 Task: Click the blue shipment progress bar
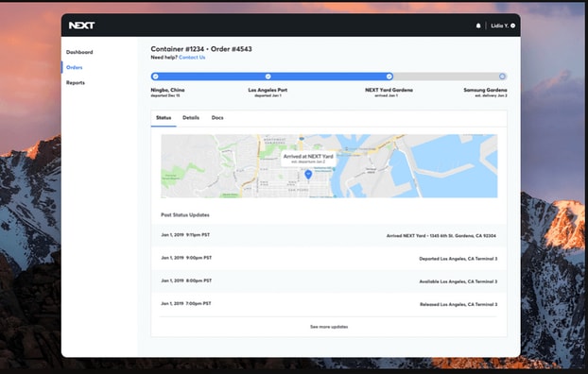[272, 76]
